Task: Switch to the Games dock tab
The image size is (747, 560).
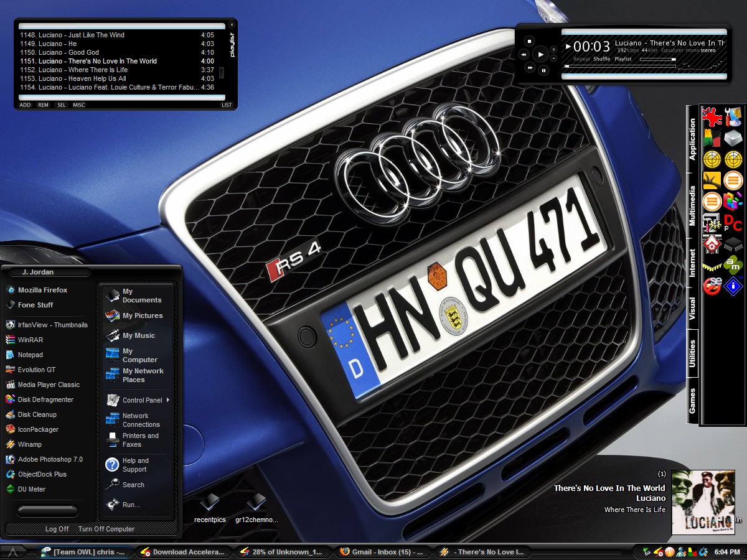Action: [x=692, y=401]
